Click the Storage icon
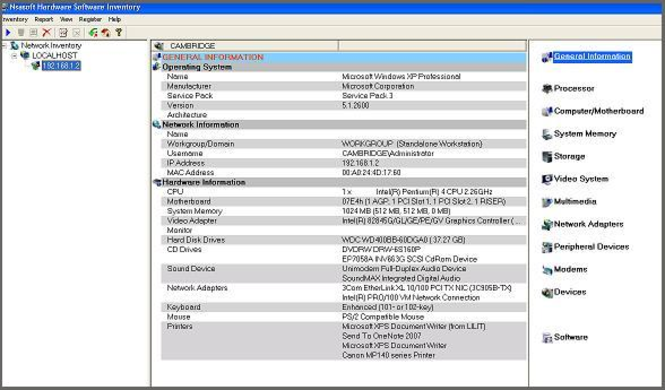Screen dimensions: 665x390 point(547,156)
